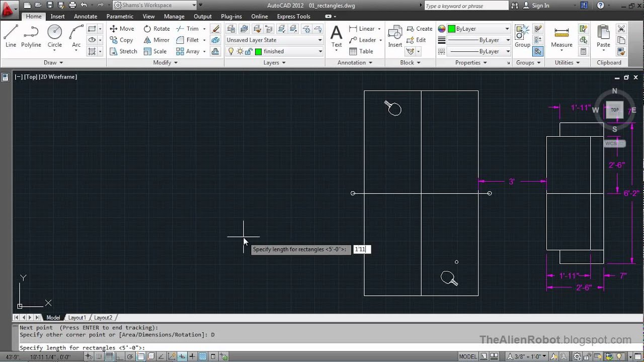Click the Move tool in Modify panel
Viewport: 644px width, 362px height.
pos(122,29)
